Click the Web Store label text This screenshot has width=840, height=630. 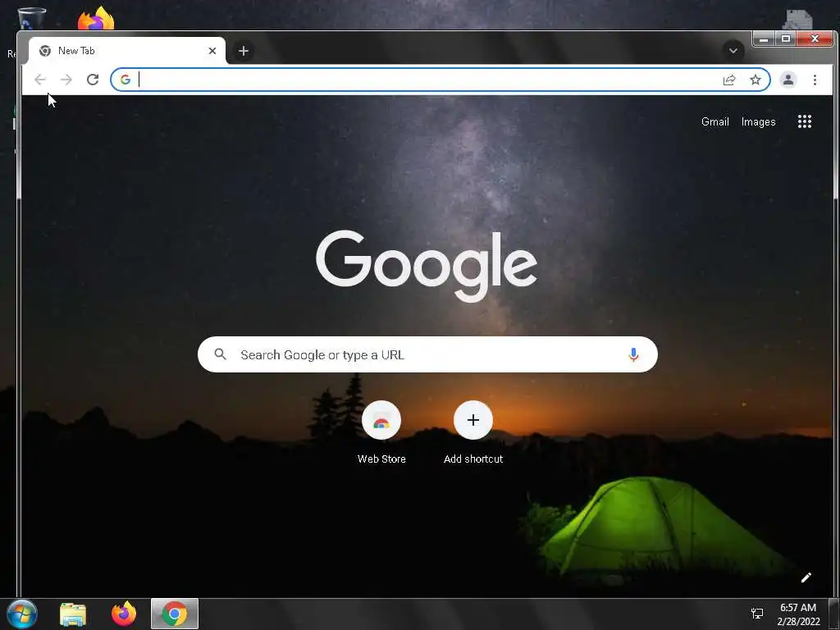[x=381, y=459]
